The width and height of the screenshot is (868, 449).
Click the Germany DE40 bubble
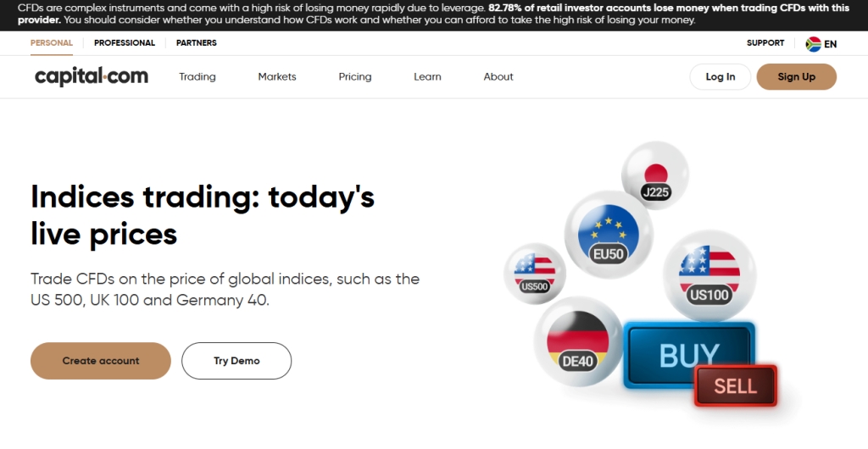[x=577, y=341]
